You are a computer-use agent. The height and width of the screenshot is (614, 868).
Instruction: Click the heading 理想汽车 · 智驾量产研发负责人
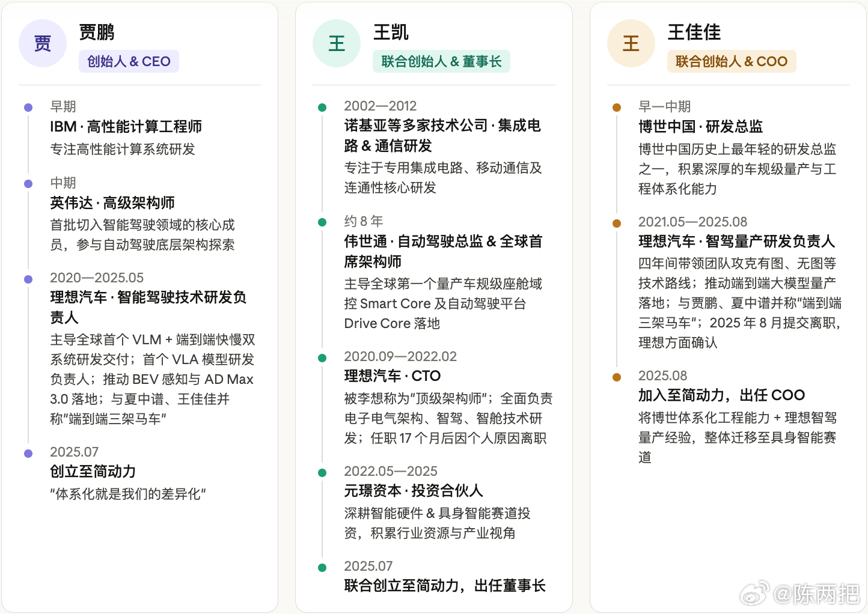coord(737,242)
